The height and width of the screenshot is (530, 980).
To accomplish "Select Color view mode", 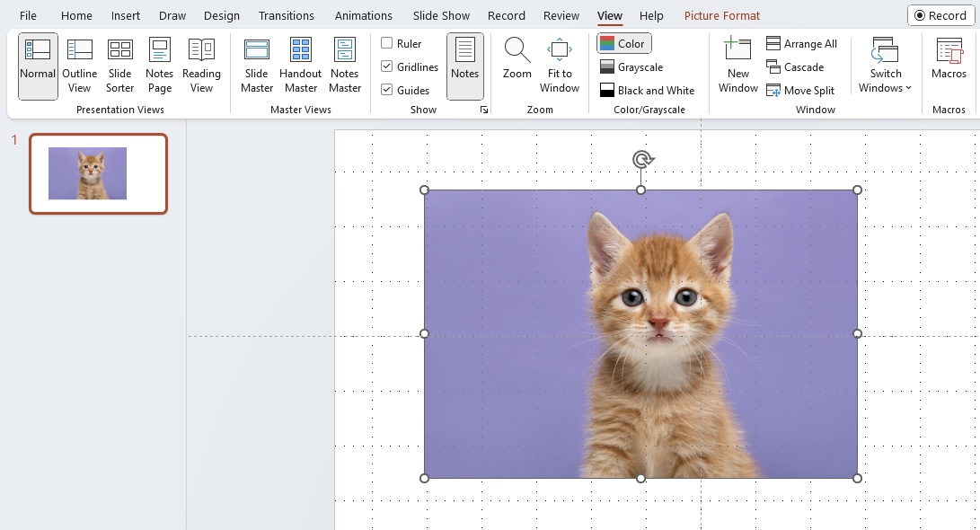I will (x=623, y=44).
